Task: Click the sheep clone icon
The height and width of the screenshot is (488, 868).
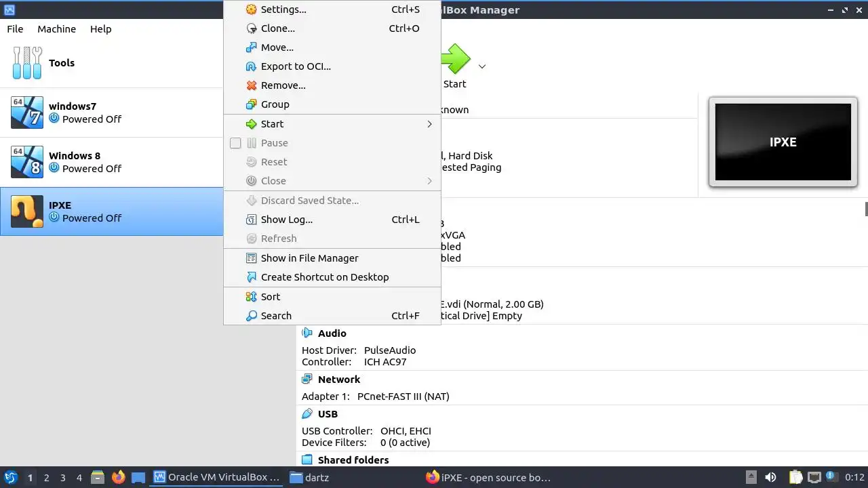Action: coord(251,28)
